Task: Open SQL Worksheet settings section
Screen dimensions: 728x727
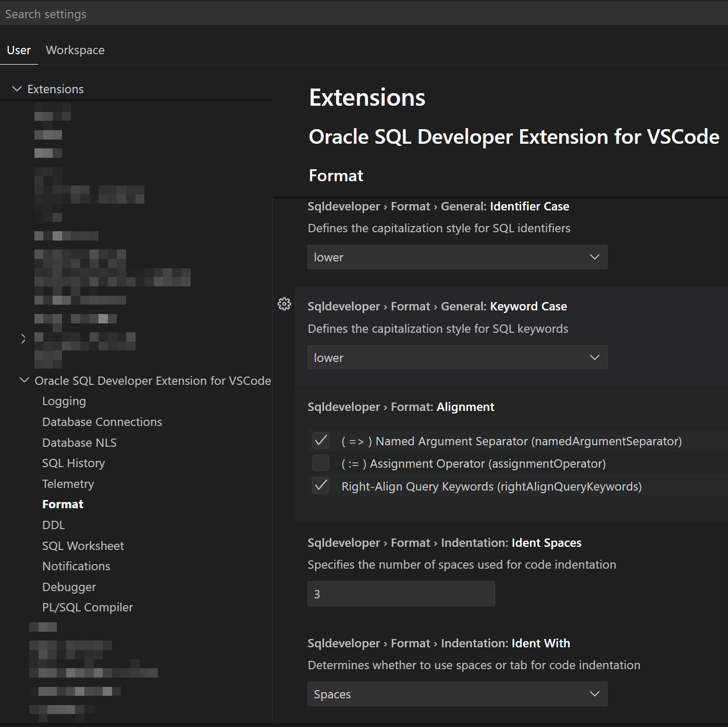Action: (x=83, y=546)
